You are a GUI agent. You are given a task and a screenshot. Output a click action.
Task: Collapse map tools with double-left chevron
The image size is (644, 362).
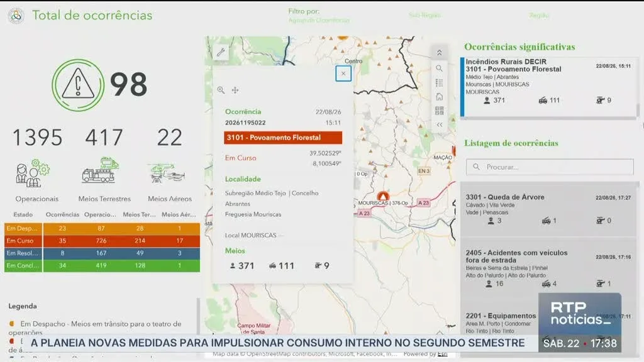[439, 124]
